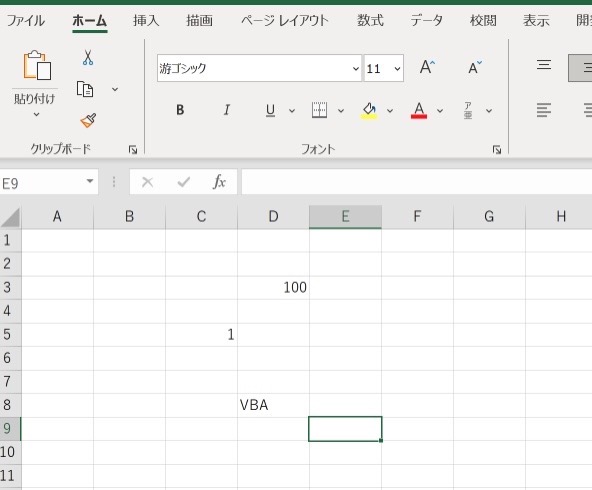Click the Insert Function fx icon
This screenshot has width=592, height=490.
[x=219, y=182]
